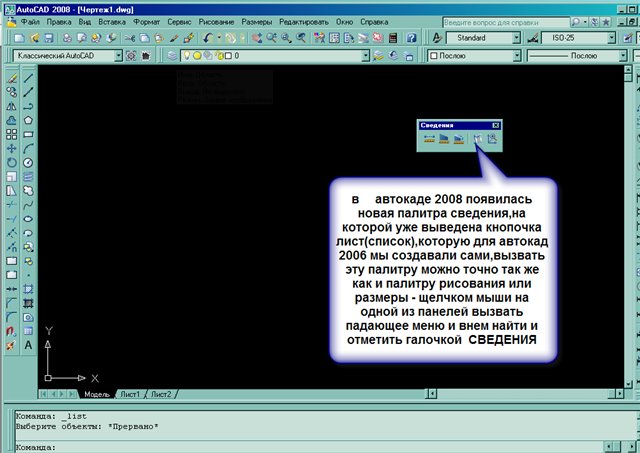Click the Команда command line input
The height and width of the screenshot is (453, 640).
[308, 447]
